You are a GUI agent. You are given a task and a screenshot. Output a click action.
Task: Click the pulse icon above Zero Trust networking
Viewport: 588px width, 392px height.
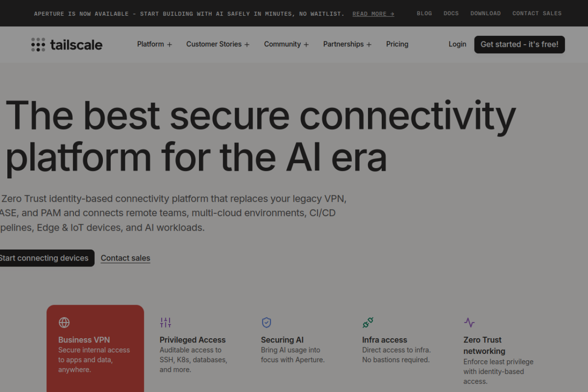469,323
